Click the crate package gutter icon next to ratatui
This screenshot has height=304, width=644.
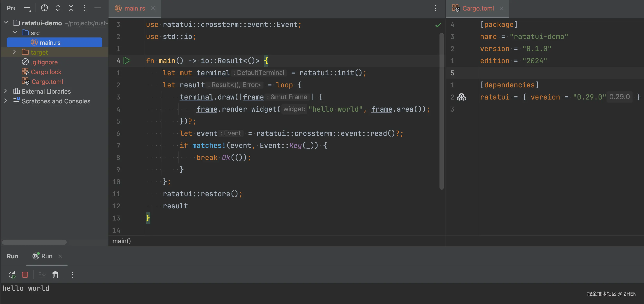[x=462, y=97]
